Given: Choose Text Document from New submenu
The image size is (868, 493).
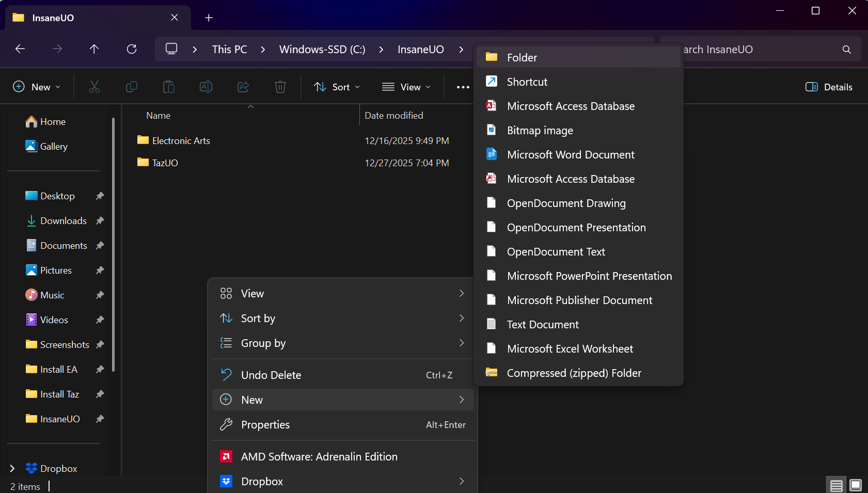Looking at the screenshot, I should click(x=543, y=324).
